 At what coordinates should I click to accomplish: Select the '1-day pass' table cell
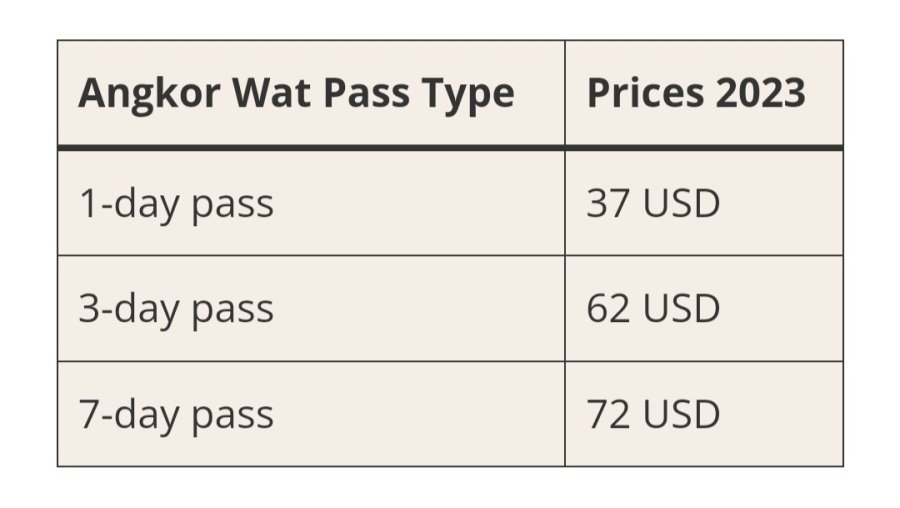pyautogui.click(x=311, y=203)
